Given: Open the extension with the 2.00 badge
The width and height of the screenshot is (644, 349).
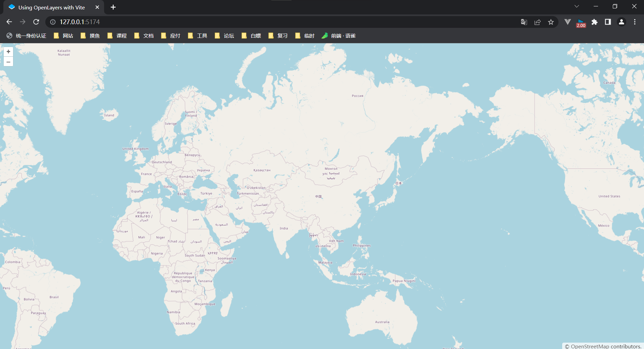Looking at the screenshot, I should click(x=581, y=23).
